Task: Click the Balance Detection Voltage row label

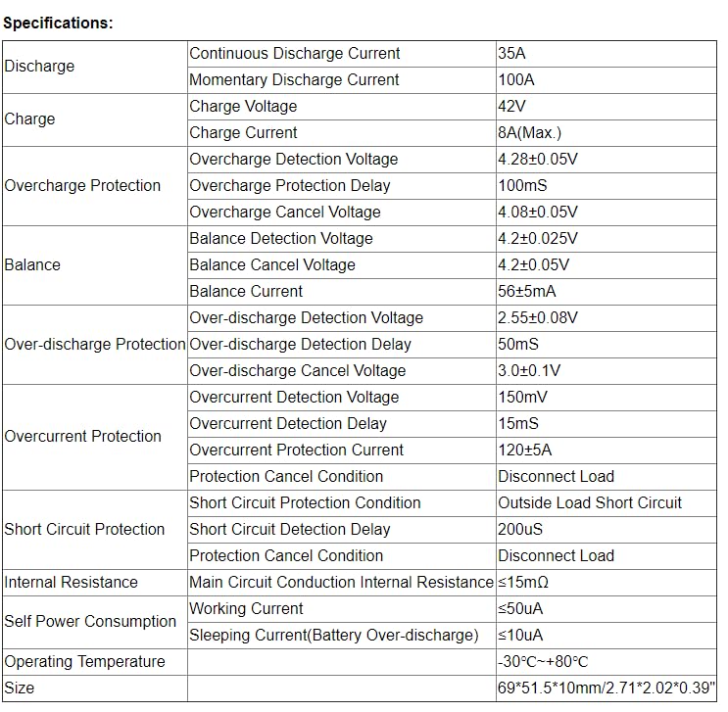Action: click(x=281, y=239)
